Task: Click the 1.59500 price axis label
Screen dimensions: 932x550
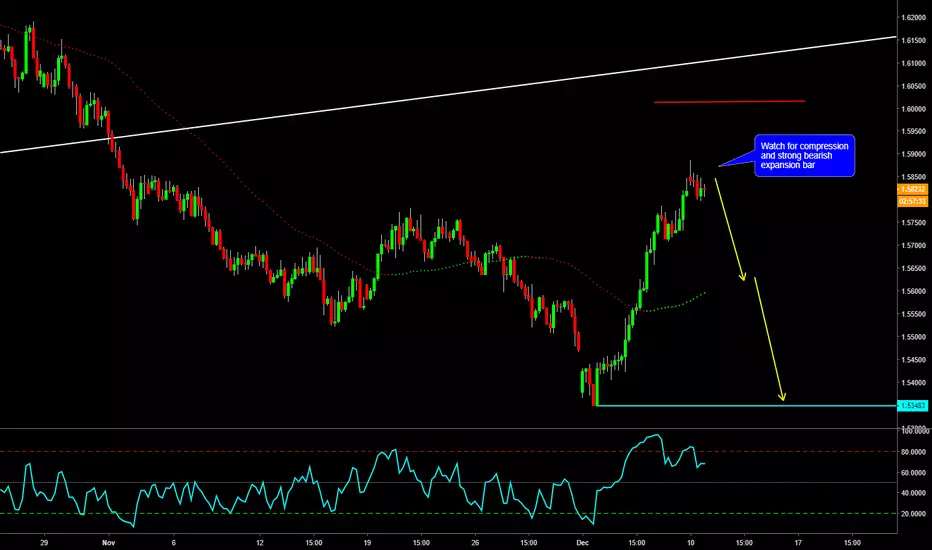Action: click(x=914, y=131)
